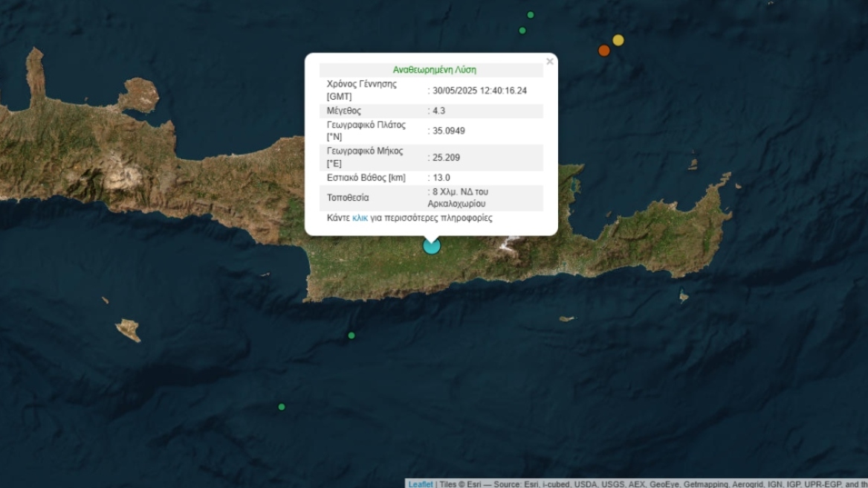Click the popup title 'Αναθεωρημένη Λύση'
Screen dimensions: 868x488
tap(434, 70)
